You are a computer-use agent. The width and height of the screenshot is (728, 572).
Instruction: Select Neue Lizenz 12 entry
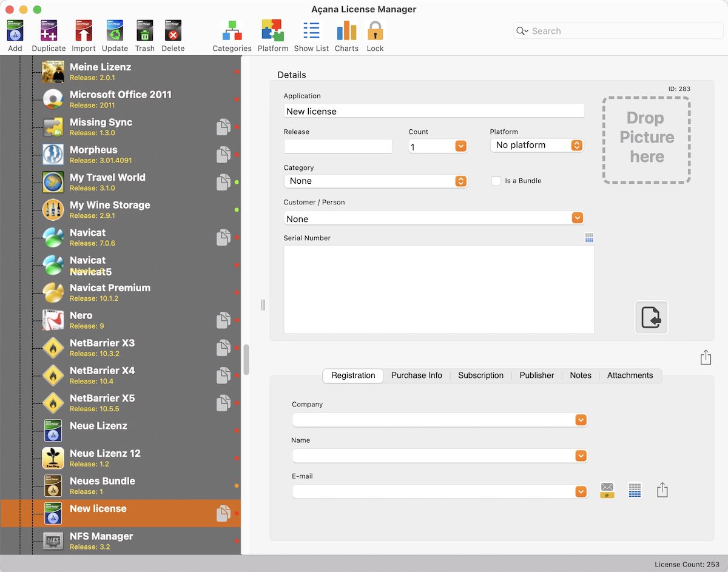tap(120, 458)
